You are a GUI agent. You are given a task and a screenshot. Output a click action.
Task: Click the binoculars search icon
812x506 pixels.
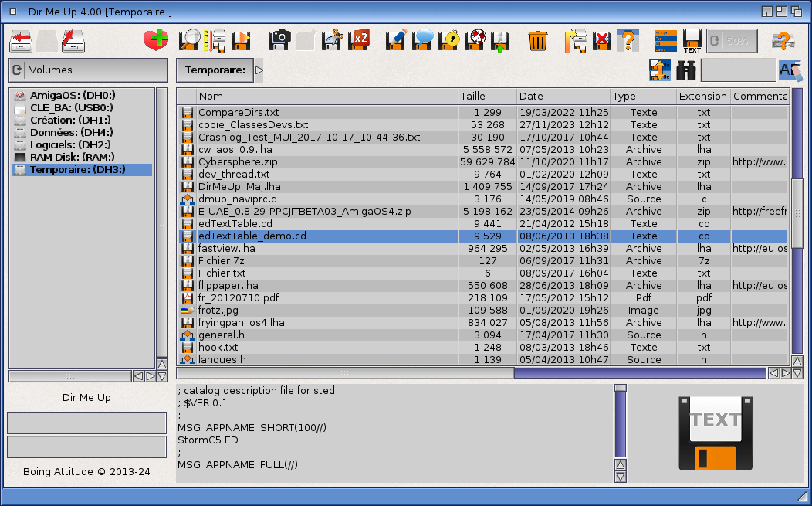click(686, 70)
